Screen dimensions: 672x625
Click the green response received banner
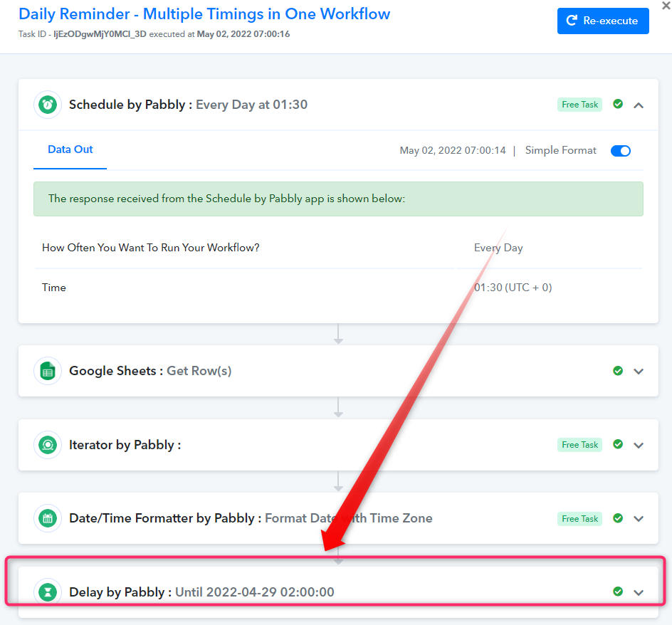click(x=338, y=199)
